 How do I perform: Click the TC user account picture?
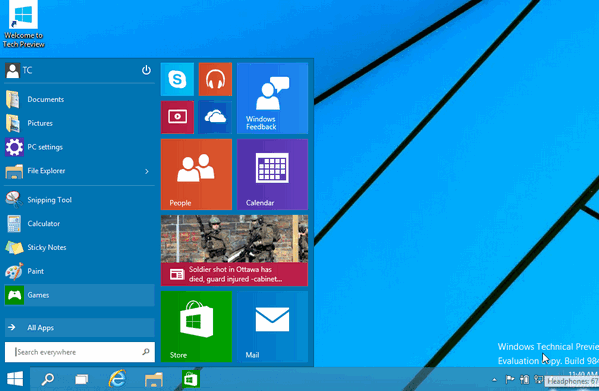click(x=13, y=71)
